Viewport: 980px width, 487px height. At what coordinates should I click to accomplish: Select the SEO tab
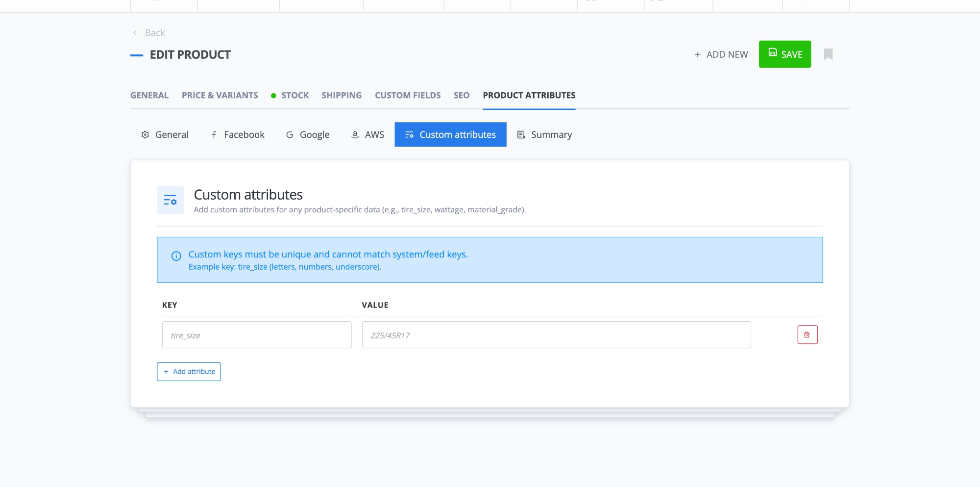[462, 95]
